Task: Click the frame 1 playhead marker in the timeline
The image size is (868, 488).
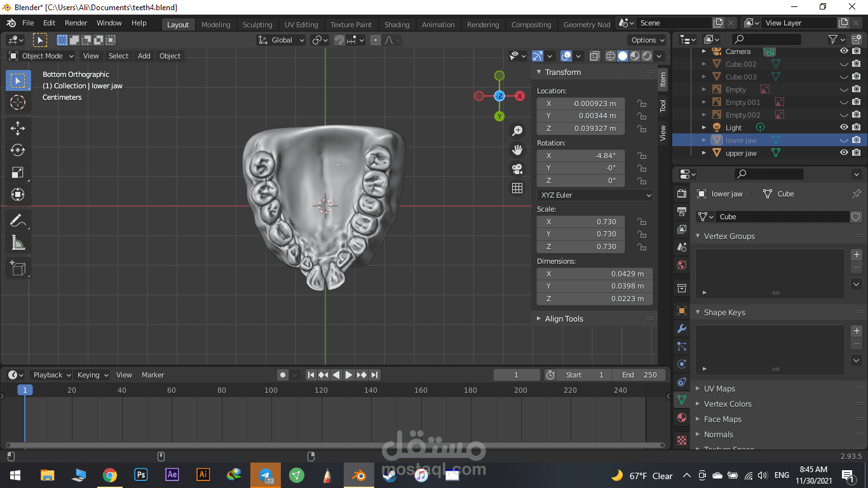Action: click(24, 390)
